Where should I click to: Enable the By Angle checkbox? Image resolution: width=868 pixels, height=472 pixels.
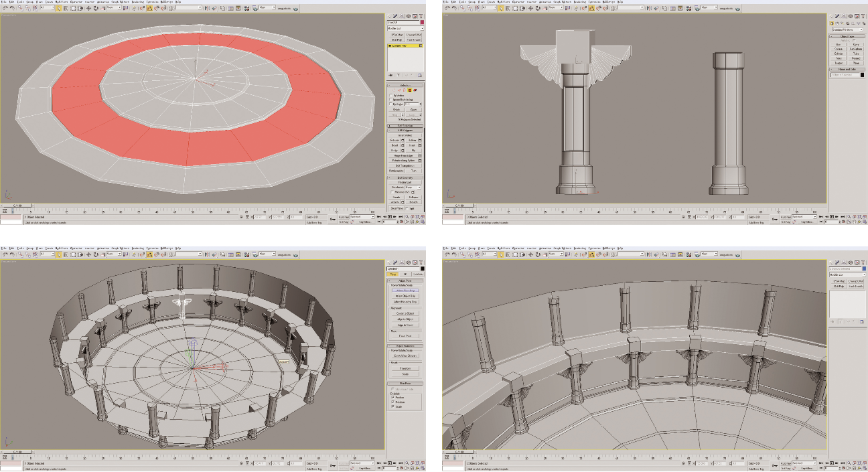point(391,104)
